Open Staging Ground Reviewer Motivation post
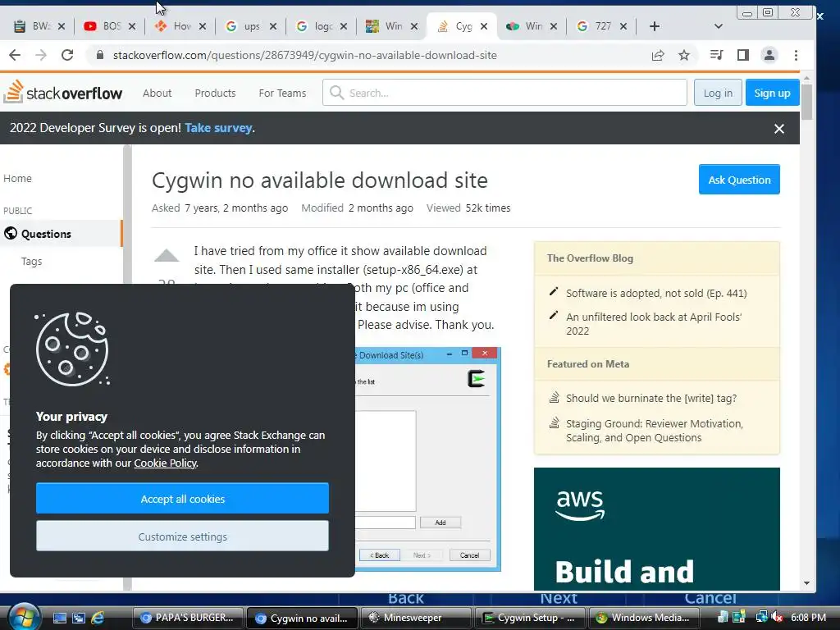Image resolution: width=840 pixels, height=630 pixels. tap(655, 430)
